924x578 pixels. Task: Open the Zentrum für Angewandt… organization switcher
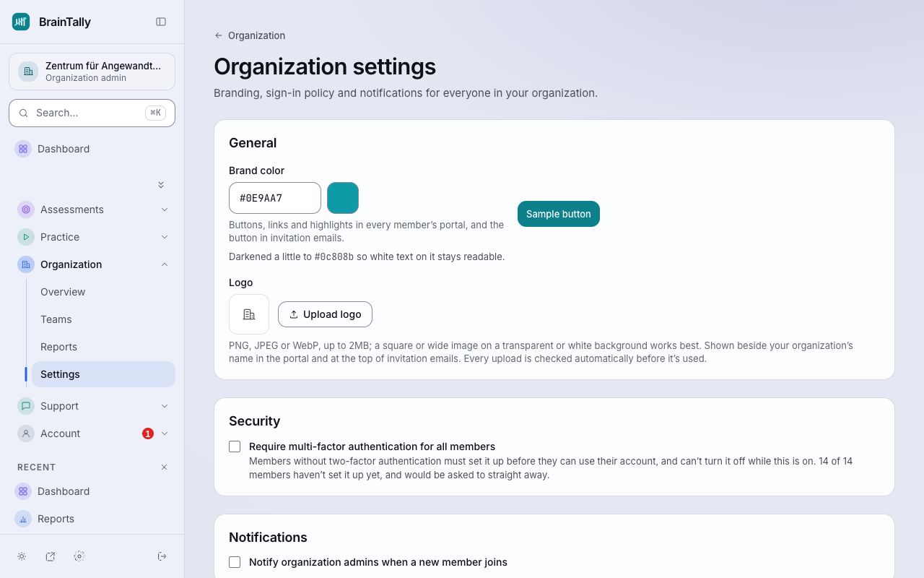pos(92,72)
